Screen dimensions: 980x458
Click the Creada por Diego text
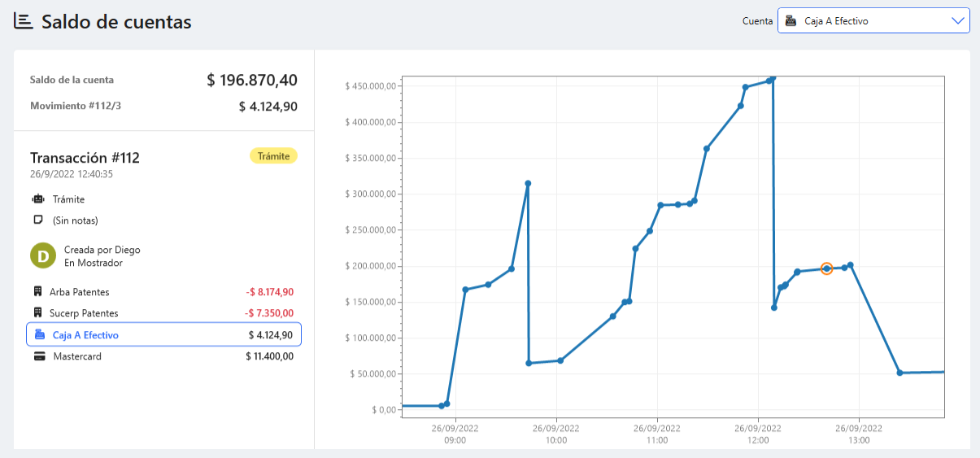point(102,250)
